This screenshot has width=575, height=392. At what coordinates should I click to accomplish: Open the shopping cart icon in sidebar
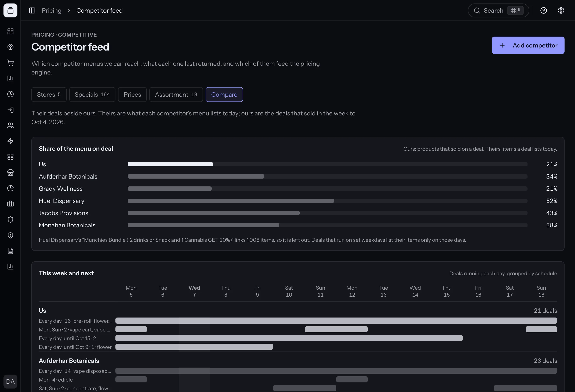(x=10, y=63)
